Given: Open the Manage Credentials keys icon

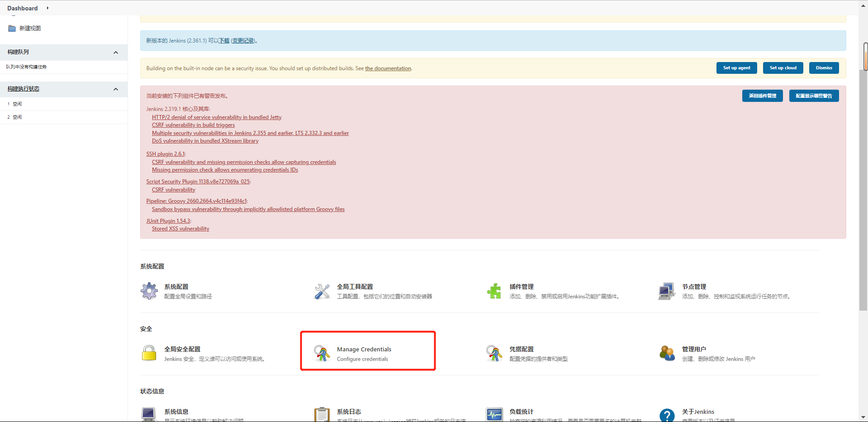Looking at the screenshot, I should click(x=322, y=353).
